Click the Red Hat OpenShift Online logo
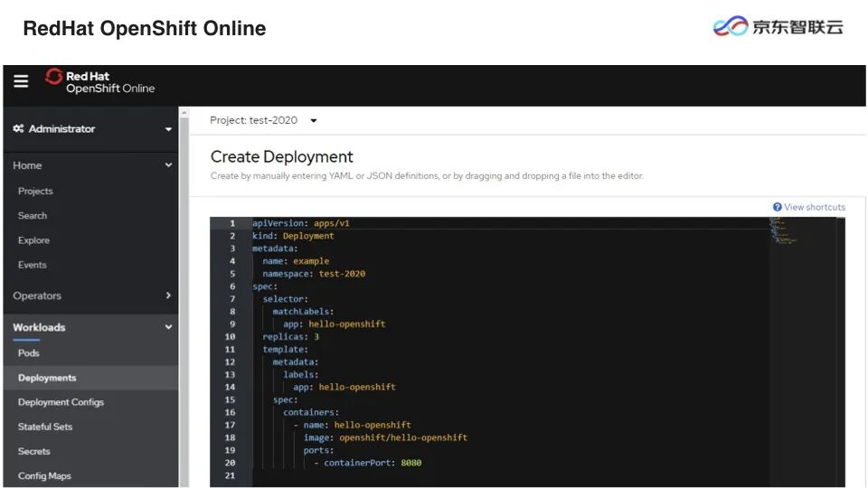The image size is (868, 488). [x=100, y=81]
